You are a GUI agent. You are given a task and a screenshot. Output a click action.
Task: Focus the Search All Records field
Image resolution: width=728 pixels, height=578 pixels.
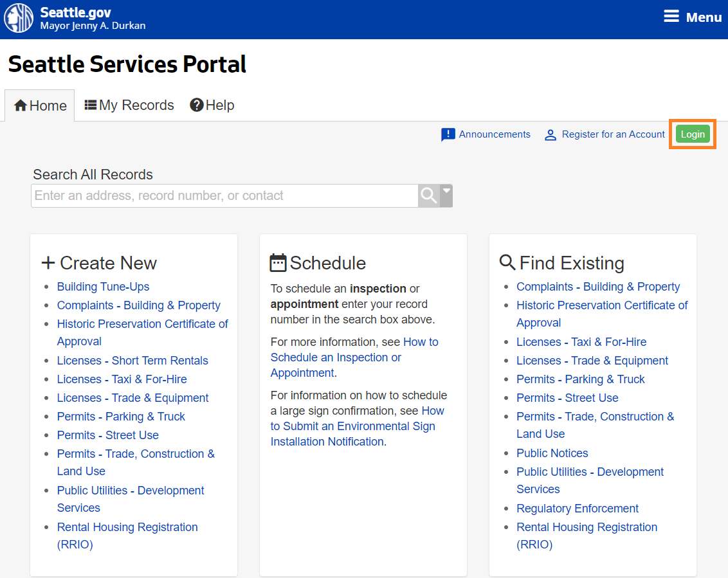tap(224, 196)
